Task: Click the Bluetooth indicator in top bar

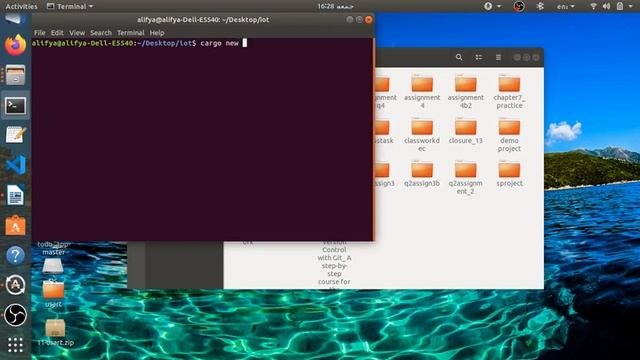Action: point(540,6)
